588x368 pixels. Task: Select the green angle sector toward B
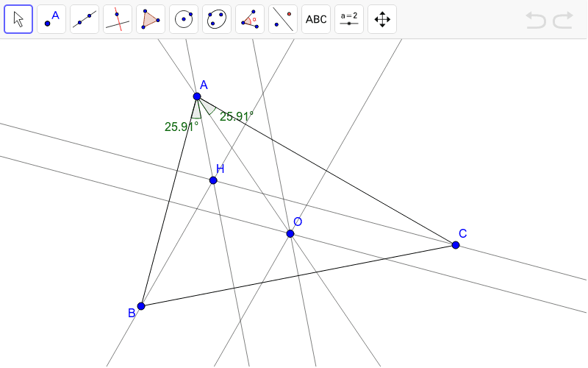point(196,112)
